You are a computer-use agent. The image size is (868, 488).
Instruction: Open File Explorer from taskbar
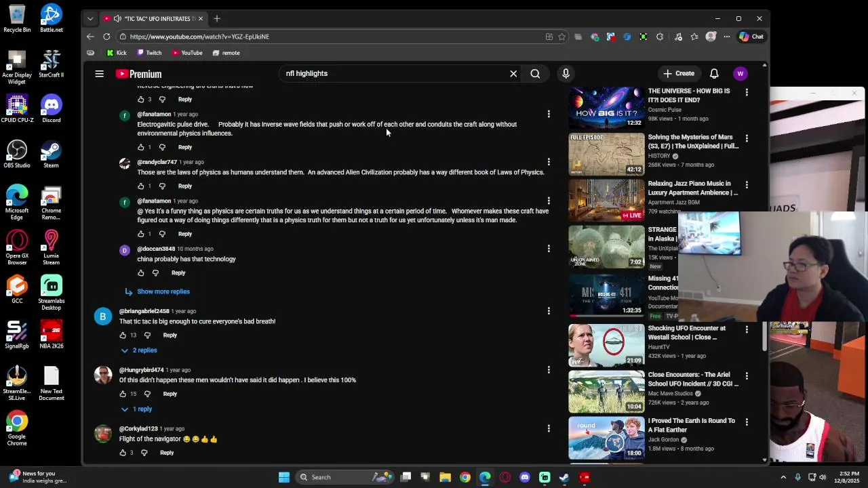[445, 477]
